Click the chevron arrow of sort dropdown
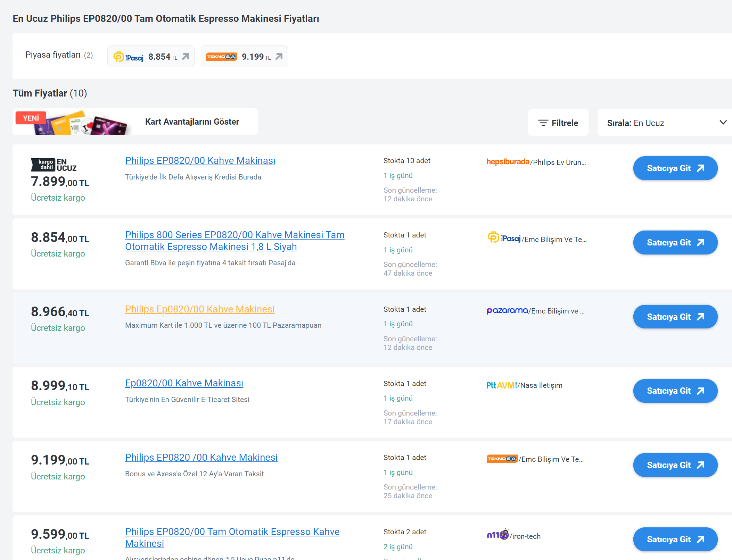This screenshot has height=560, width=732. coord(723,123)
